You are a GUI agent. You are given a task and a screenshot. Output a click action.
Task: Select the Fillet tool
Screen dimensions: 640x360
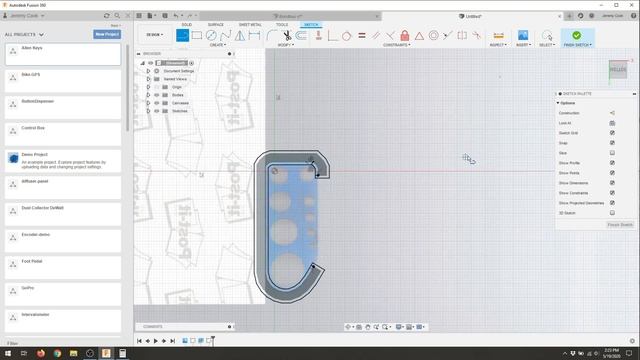pyautogui.click(x=271, y=36)
